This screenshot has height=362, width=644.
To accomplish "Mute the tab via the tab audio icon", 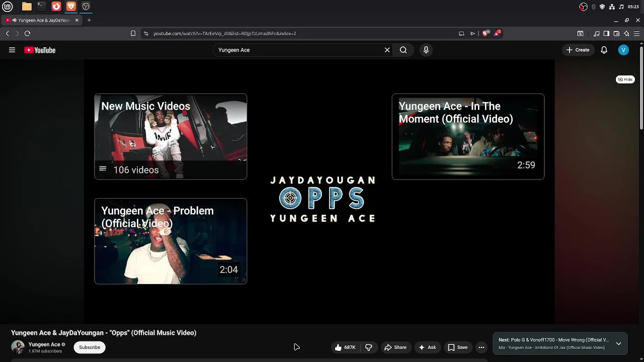I will pyautogui.click(x=14, y=20).
